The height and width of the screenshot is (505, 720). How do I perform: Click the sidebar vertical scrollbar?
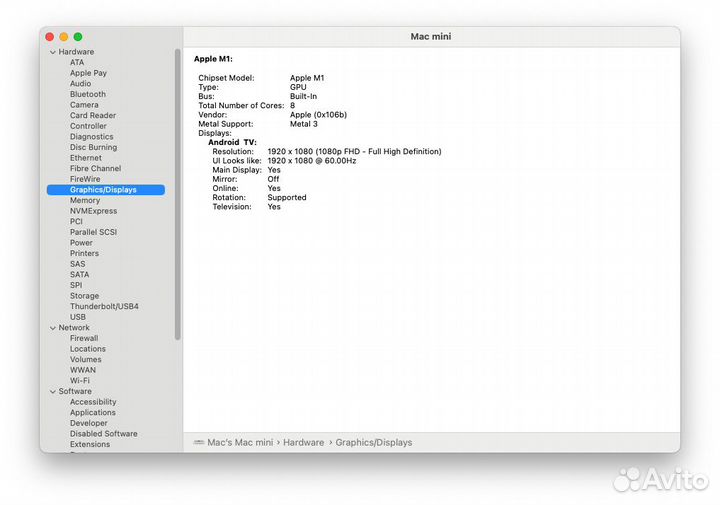tap(178, 194)
